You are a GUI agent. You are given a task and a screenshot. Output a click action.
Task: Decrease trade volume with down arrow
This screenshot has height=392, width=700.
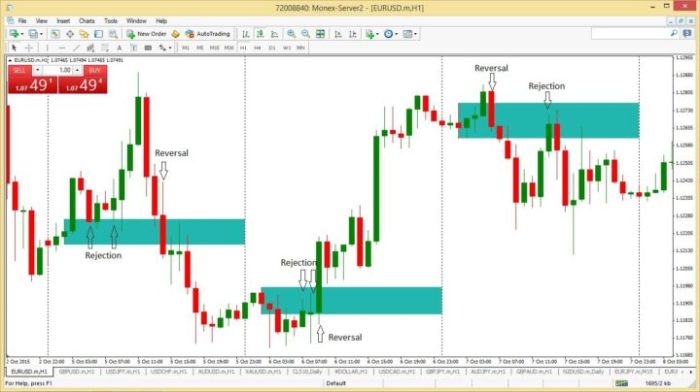click(x=38, y=71)
